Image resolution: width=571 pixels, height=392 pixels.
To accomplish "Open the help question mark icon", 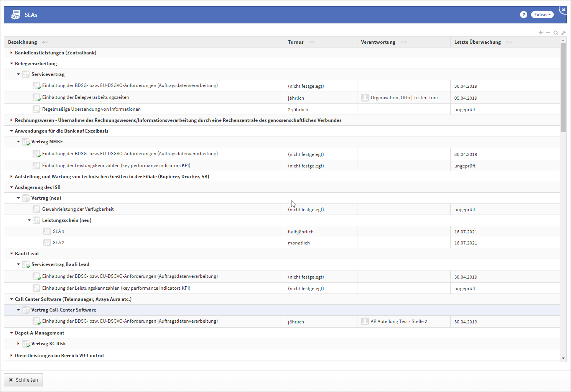I will coord(523,15).
